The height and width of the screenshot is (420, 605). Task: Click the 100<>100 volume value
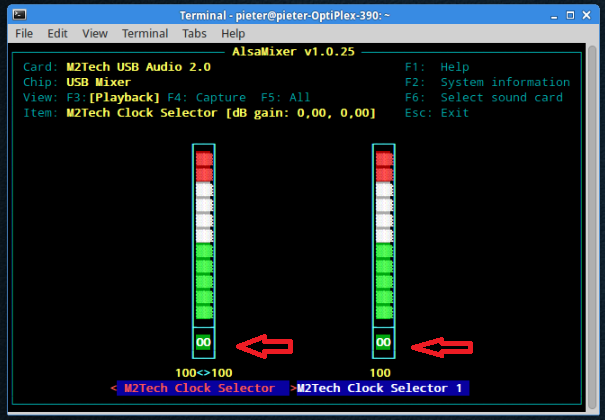click(x=204, y=373)
